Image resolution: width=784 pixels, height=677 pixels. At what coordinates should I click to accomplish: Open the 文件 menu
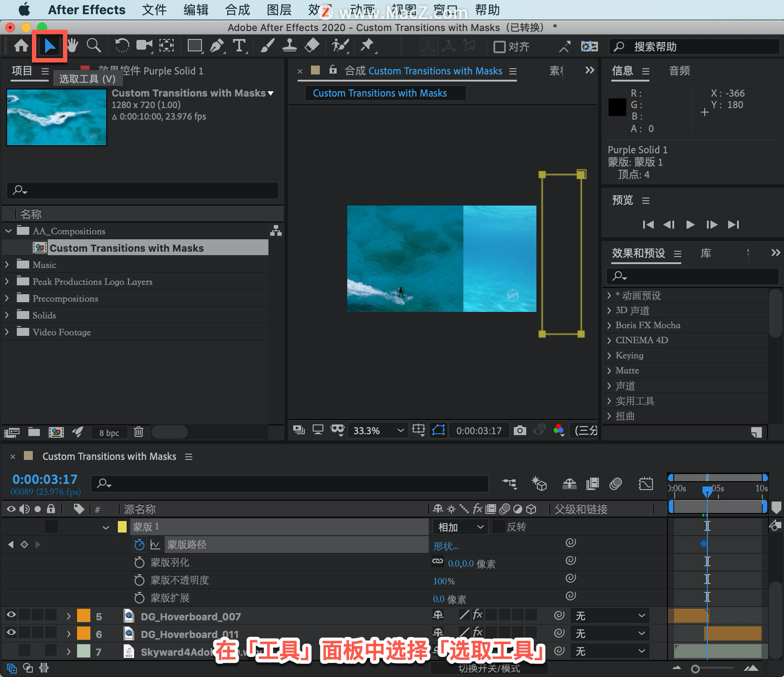[154, 10]
